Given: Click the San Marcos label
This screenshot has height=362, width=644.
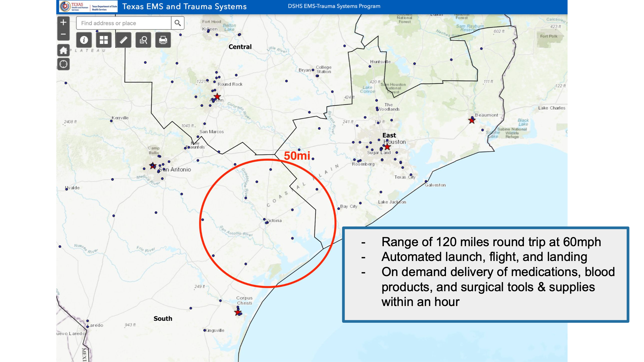Looking at the screenshot, I should pyautogui.click(x=212, y=132).
